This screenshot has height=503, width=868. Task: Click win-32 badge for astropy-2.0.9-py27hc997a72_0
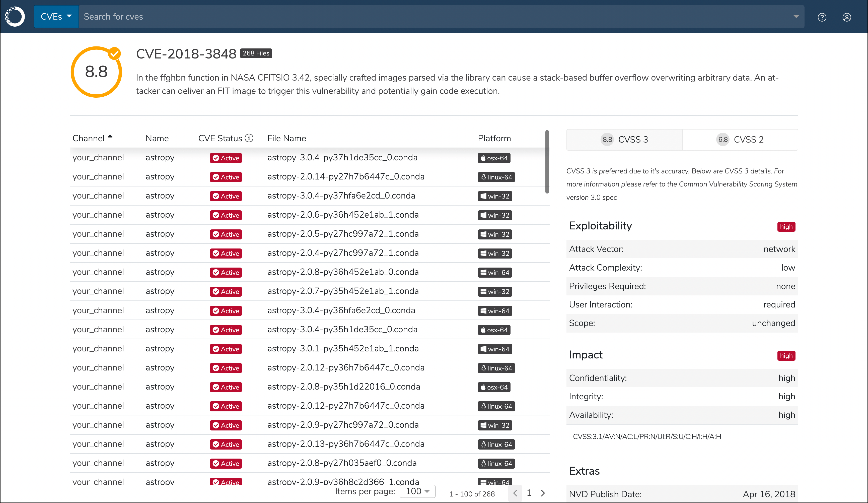click(495, 425)
